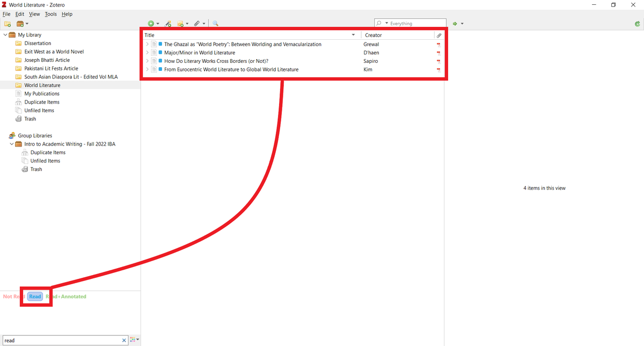Select South Asian Diaspora Lit collection
644x346 pixels.
point(71,77)
